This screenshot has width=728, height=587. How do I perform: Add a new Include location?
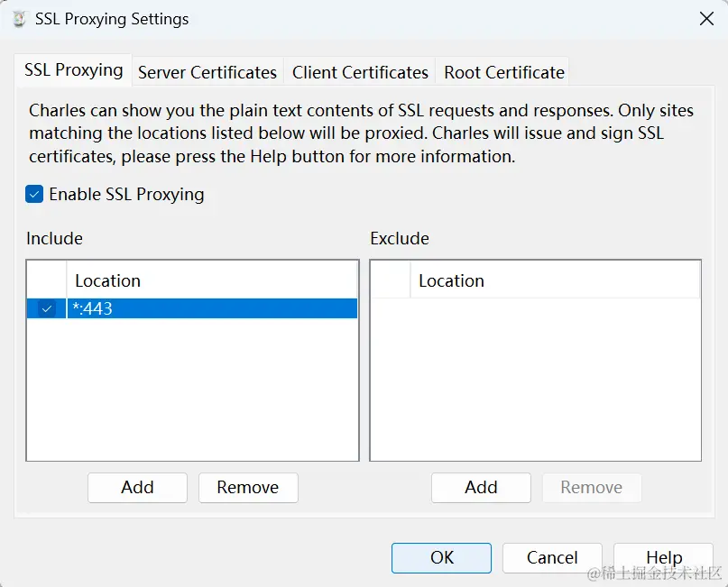tap(137, 488)
